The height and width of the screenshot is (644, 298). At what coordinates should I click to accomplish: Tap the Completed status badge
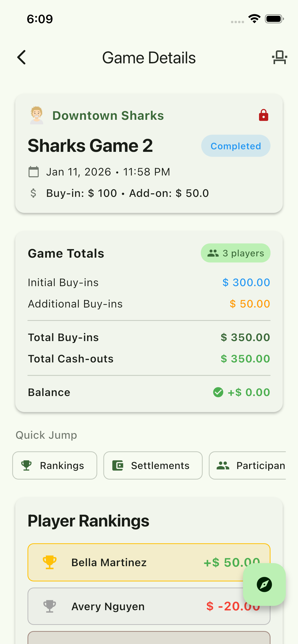pyautogui.click(x=236, y=146)
